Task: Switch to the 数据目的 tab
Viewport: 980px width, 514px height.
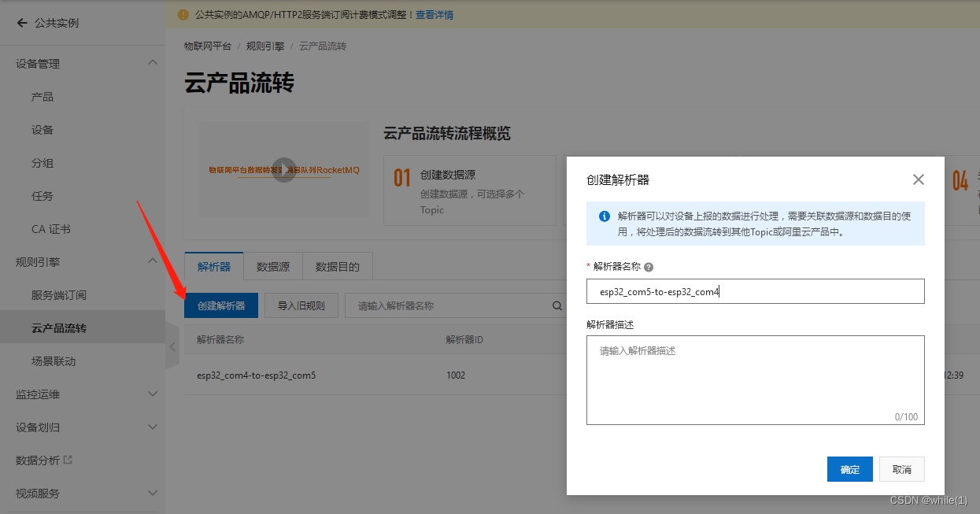Action: tap(338, 266)
